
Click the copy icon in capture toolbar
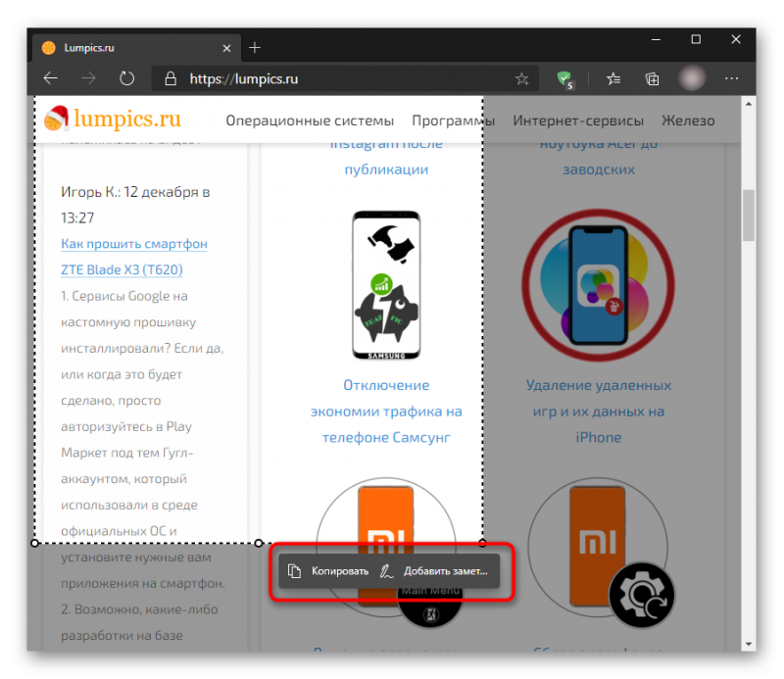[295, 571]
